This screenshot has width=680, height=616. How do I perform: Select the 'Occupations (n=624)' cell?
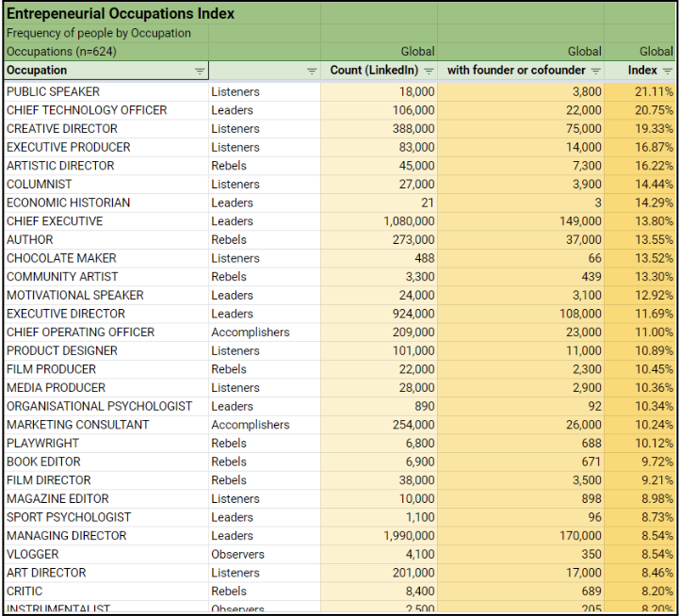click(x=106, y=51)
